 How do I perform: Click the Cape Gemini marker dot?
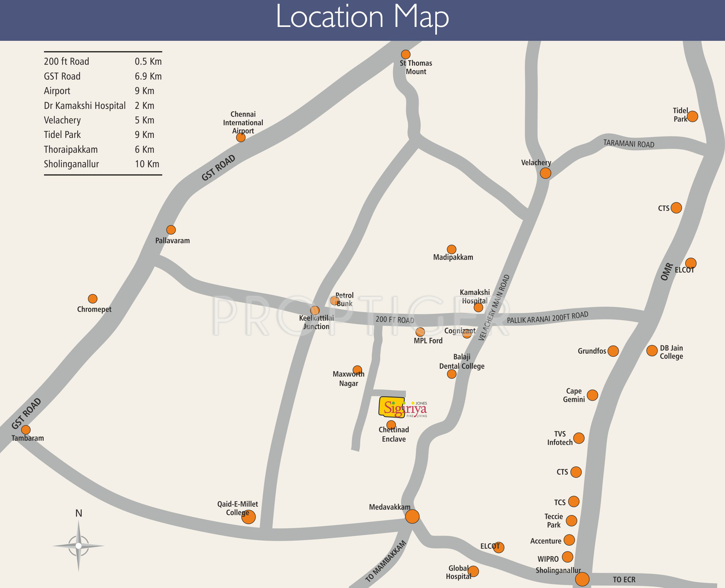(x=592, y=395)
